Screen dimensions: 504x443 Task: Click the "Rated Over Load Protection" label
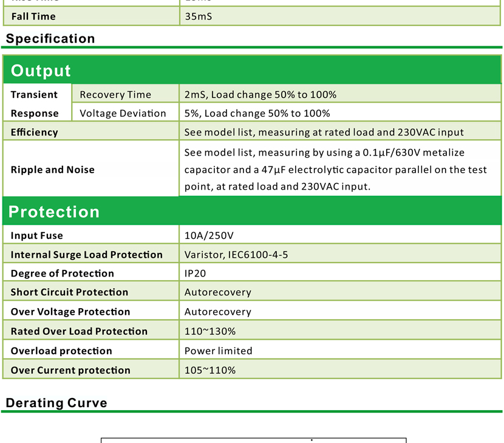[79, 331]
